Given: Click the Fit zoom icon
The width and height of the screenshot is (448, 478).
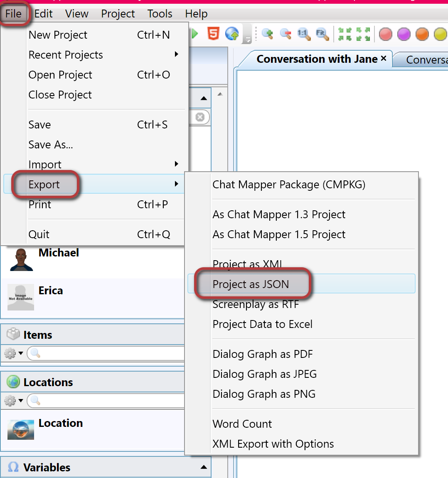Looking at the screenshot, I should click(x=322, y=34).
